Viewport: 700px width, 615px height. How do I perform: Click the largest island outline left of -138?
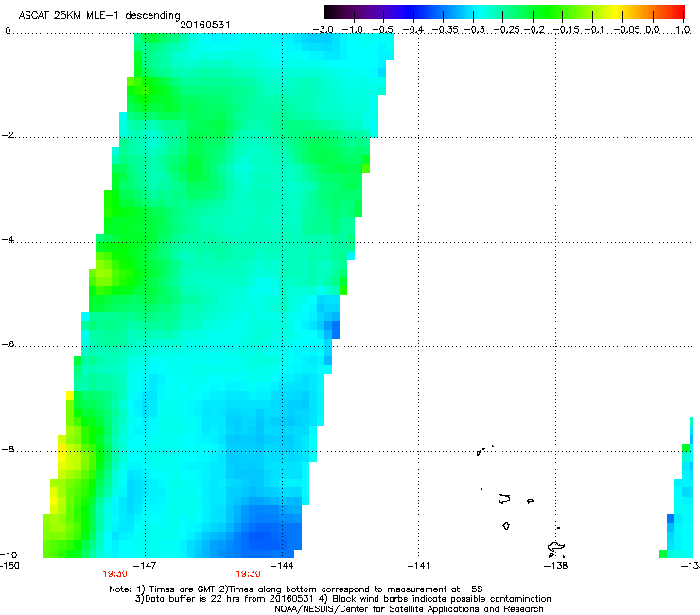click(504, 499)
